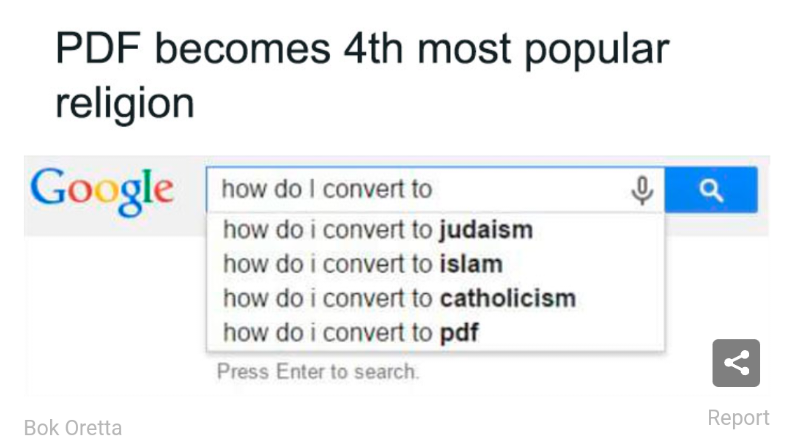Image resolution: width=792 pixels, height=441 pixels.
Task: Pick the 'convert to catholicism' suggestion
Action: [399, 298]
